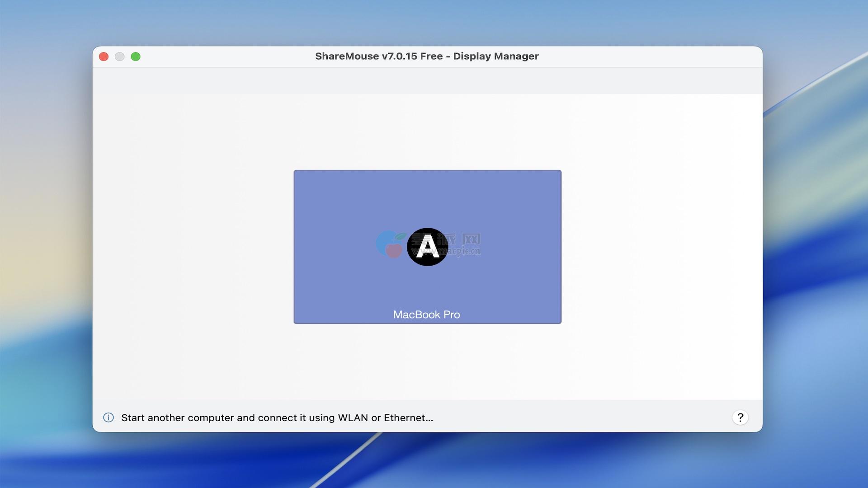Viewport: 868px width, 488px height.
Task: Click empty layout space below the MacBook display
Action: click(x=427, y=361)
